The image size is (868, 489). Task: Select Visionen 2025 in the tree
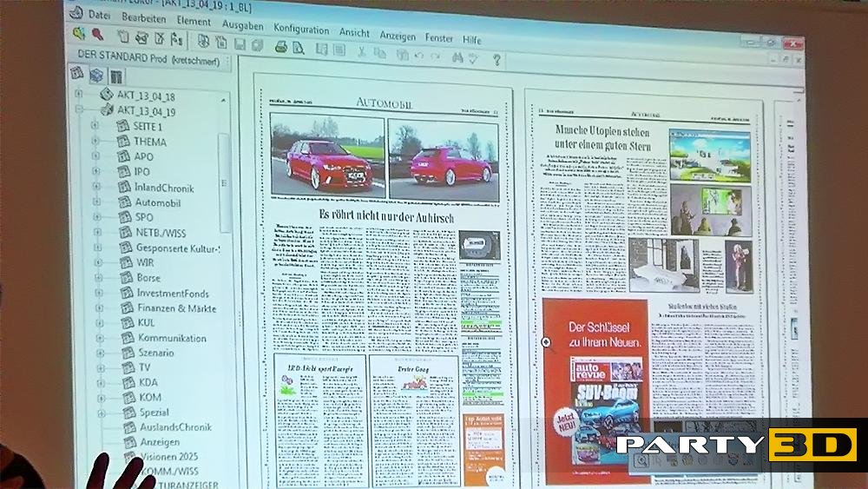pyautogui.click(x=169, y=457)
